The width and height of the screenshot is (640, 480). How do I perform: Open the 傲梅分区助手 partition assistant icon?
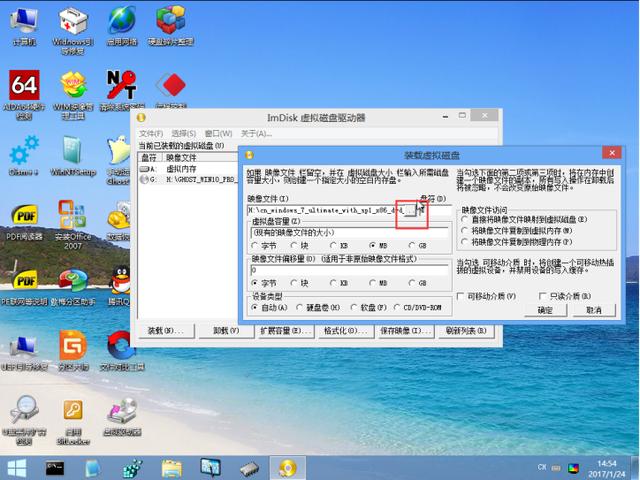point(73,286)
